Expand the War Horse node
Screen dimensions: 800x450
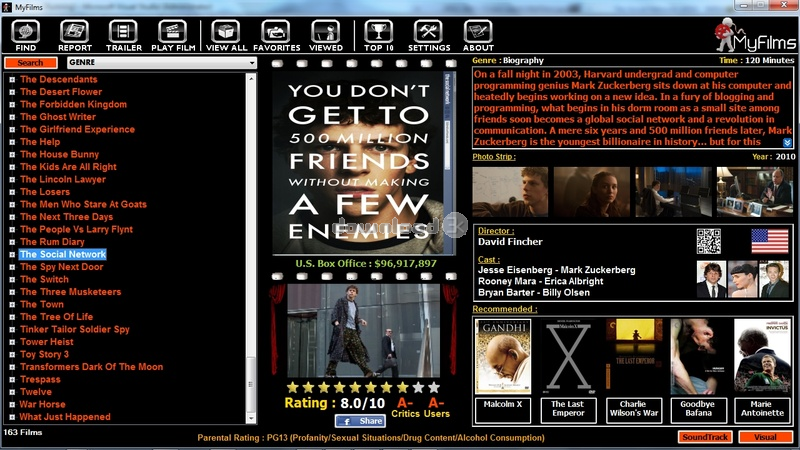coord(12,405)
